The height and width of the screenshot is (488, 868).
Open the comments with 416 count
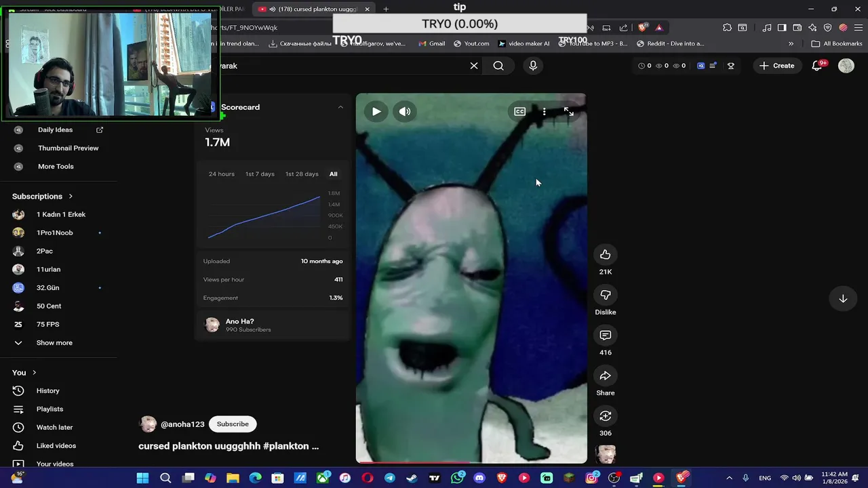606,335
